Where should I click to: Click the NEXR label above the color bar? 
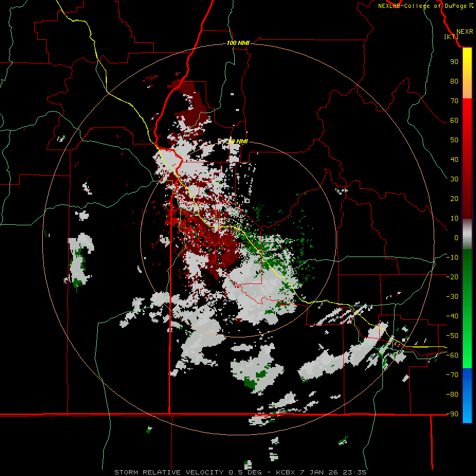[x=464, y=32]
